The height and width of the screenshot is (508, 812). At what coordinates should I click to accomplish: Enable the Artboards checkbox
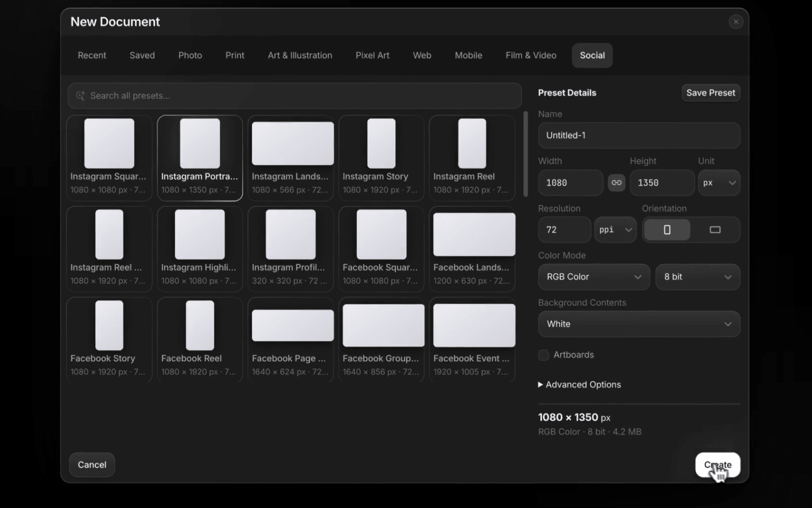(x=544, y=355)
